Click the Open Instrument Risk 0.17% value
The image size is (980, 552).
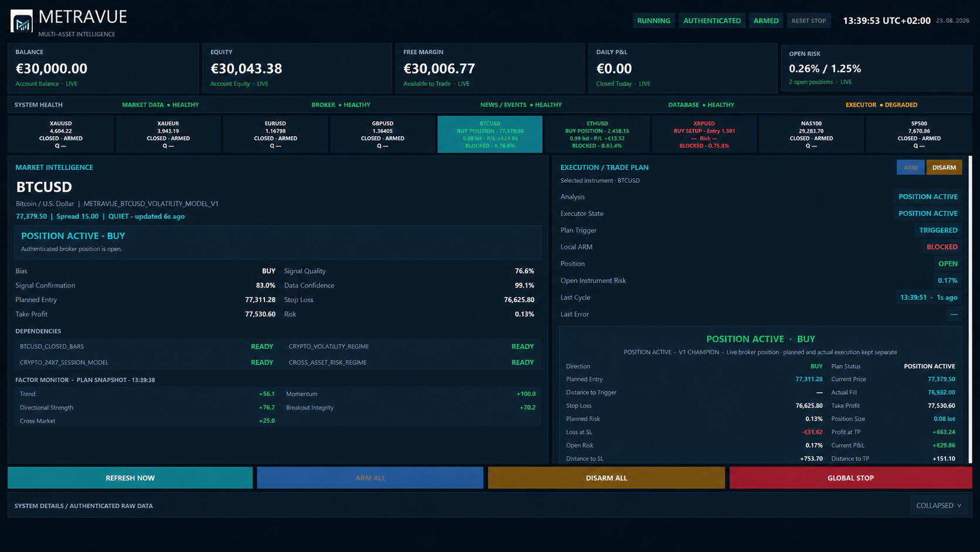click(x=947, y=280)
